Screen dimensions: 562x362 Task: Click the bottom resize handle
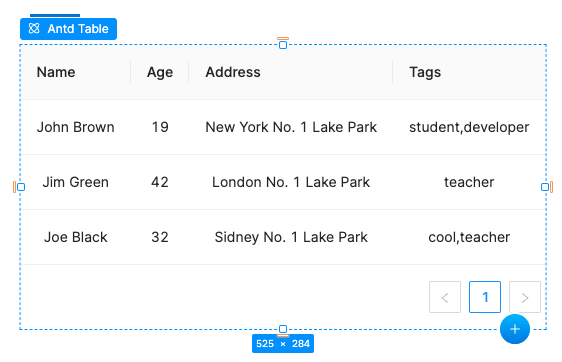[x=283, y=329]
